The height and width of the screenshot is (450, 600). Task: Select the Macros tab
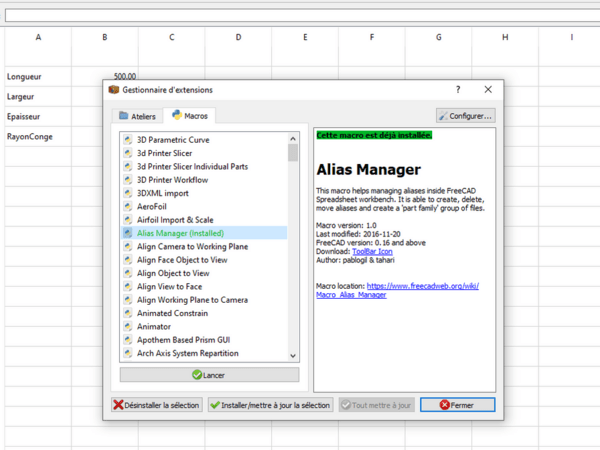click(x=190, y=116)
